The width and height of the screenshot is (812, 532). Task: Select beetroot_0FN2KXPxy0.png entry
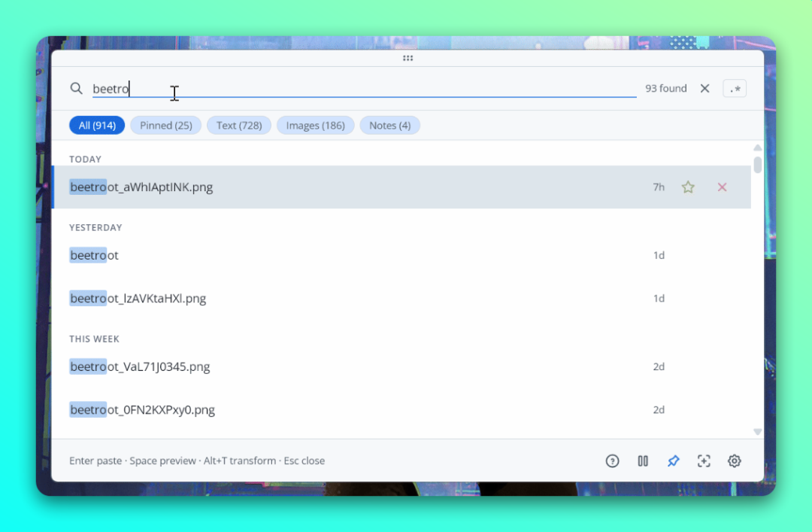click(401, 409)
